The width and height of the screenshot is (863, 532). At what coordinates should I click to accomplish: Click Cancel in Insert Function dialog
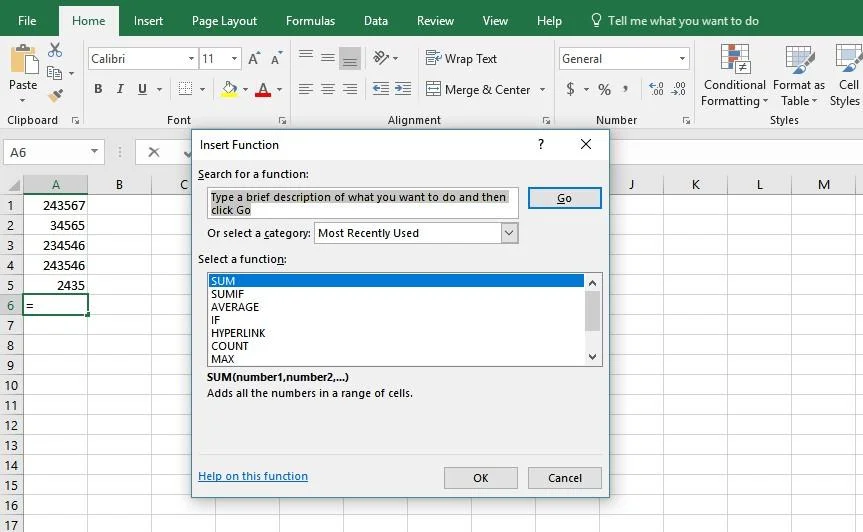[564, 478]
